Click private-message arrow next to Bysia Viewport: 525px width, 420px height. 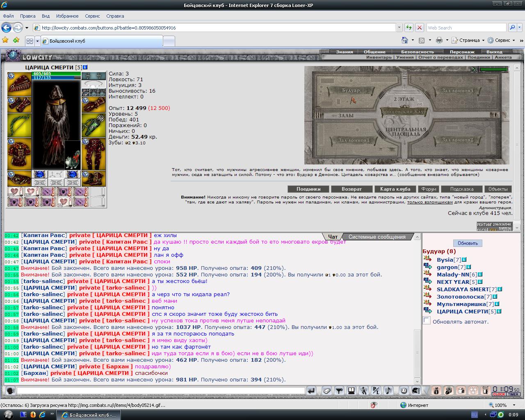pos(428,260)
